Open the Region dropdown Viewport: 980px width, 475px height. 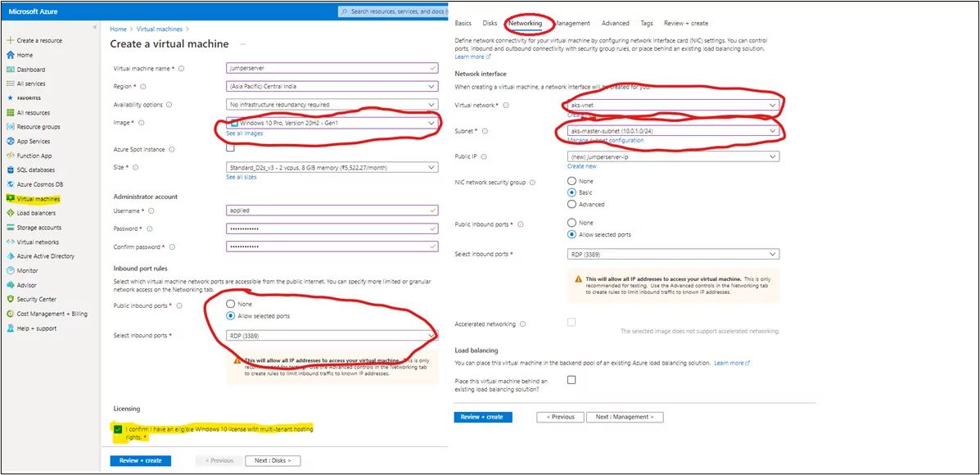point(332,86)
